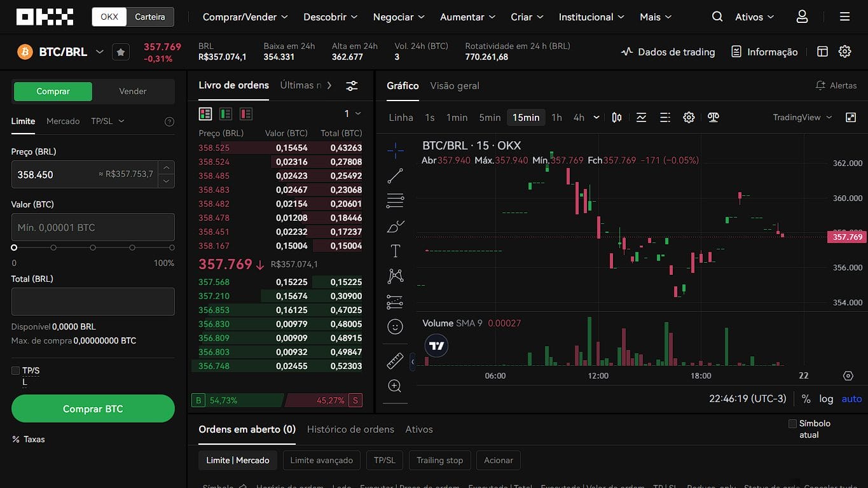
Task: Click the magnifier zoom tool on the chart
Action: click(395, 386)
